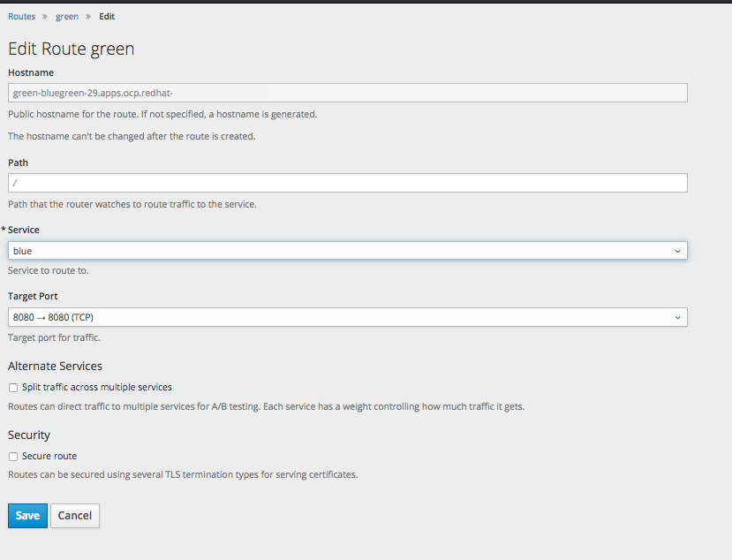This screenshot has width=732, height=560.
Task: Click the Alternate Services section heading
Action: click(x=55, y=366)
